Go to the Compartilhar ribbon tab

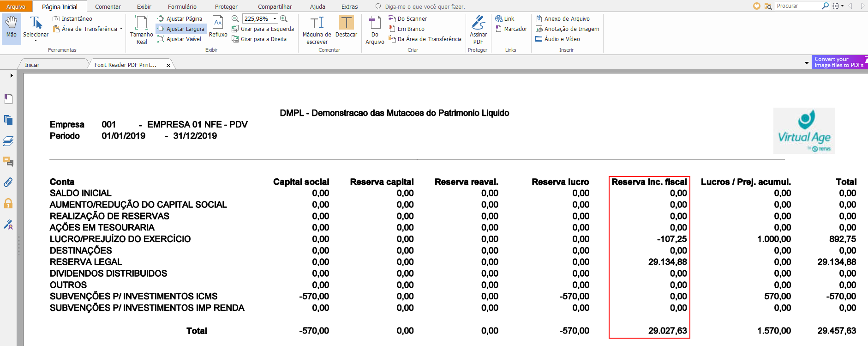tap(275, 7)
